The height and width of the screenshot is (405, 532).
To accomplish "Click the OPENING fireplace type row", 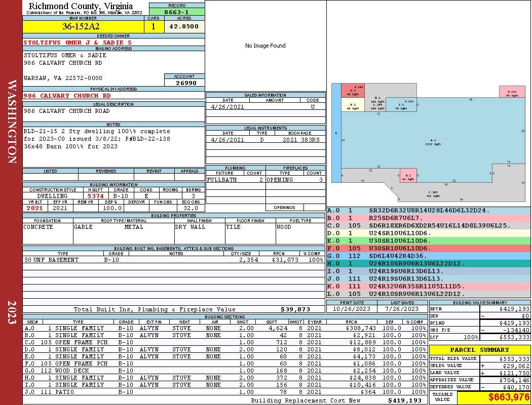I will coord(295,180).
